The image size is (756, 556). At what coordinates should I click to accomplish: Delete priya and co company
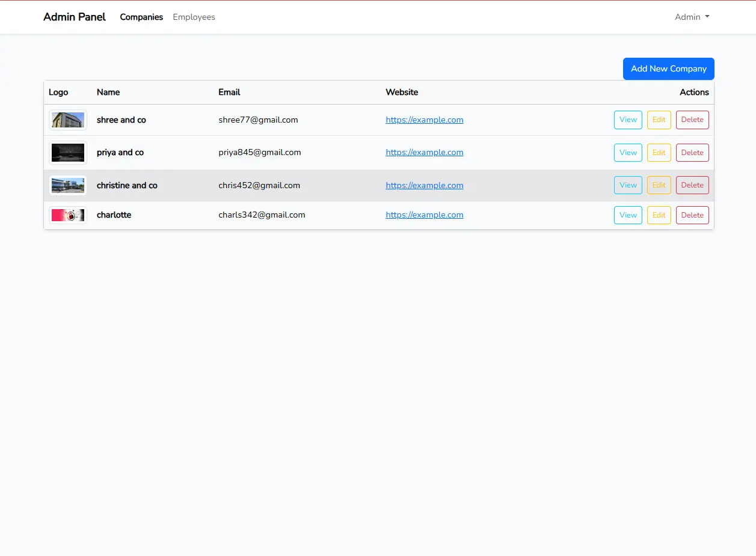pos(692,153)
